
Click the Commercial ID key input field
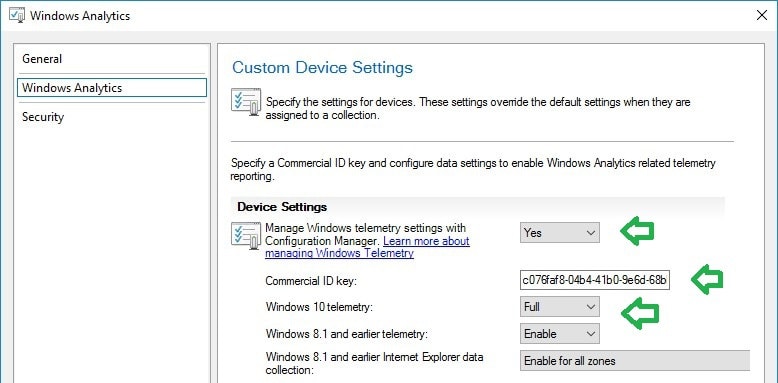click(x=595, y=280)
